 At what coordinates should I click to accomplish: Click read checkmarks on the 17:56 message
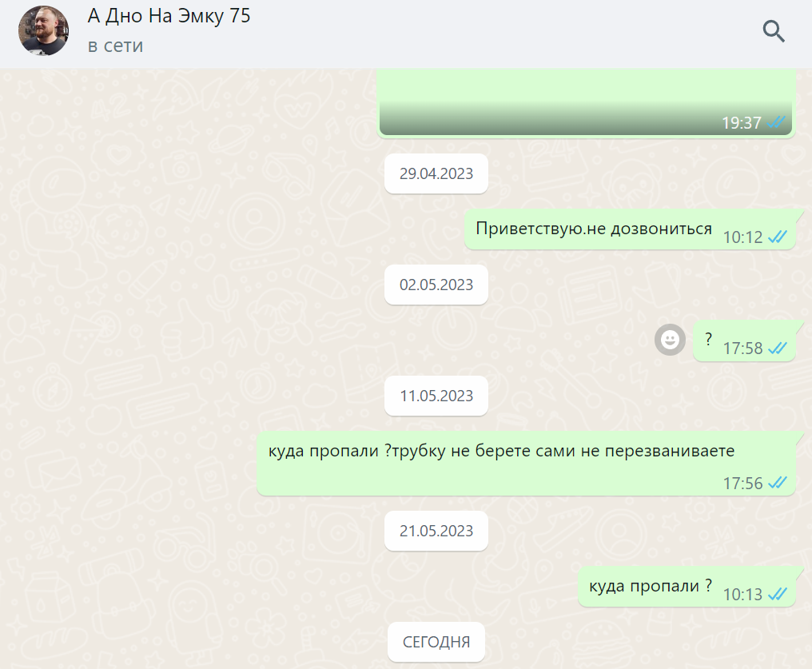point(778,483)
